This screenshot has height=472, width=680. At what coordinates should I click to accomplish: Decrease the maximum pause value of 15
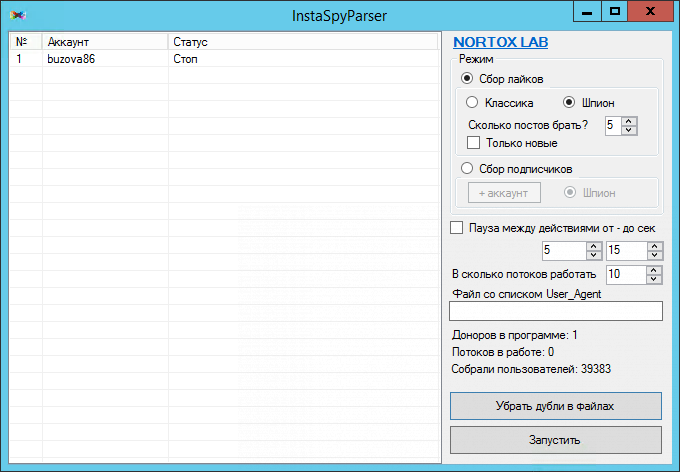653,255
